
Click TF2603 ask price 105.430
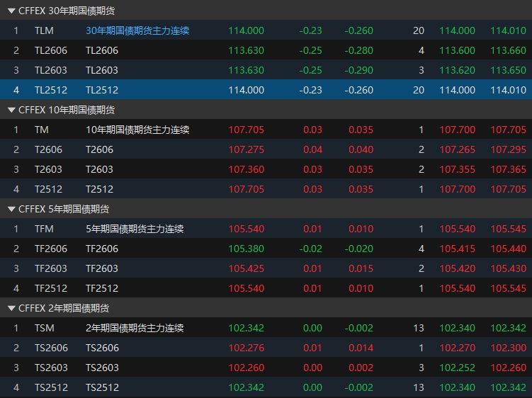pyautogui.click(x=508, y=268)
